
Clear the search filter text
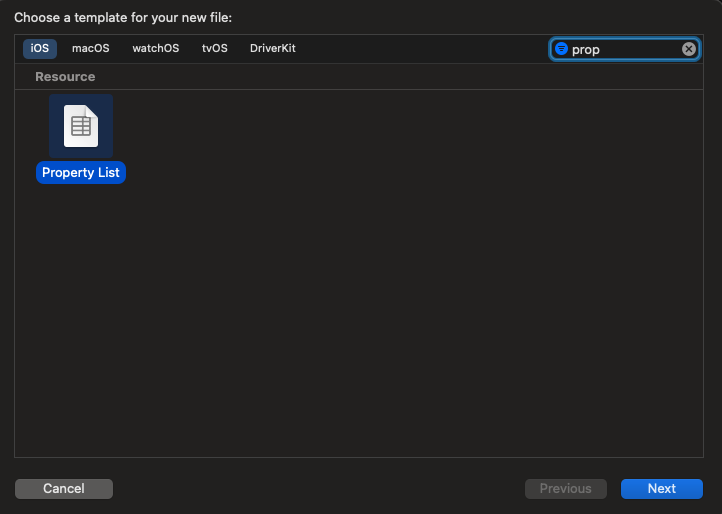click(689, 49)
